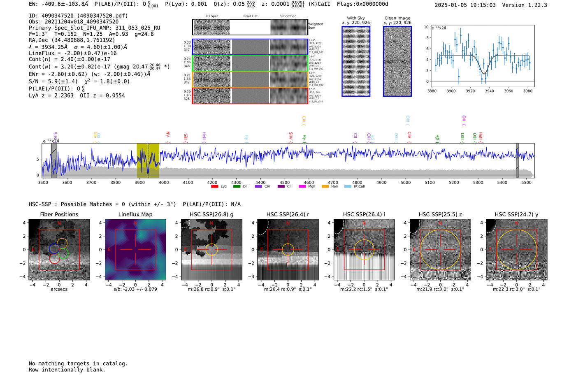Click the HeII orange legend swatch
The image size is (576, 392).
coord(325,186)
